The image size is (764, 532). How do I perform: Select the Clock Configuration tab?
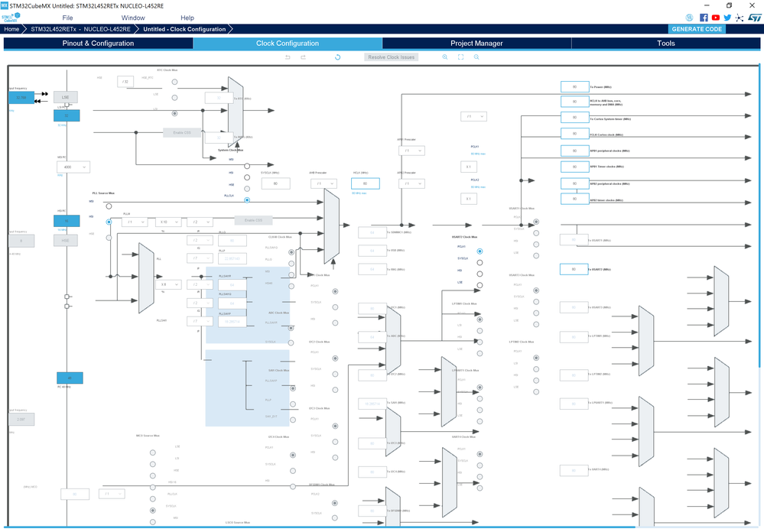point(288,44)
